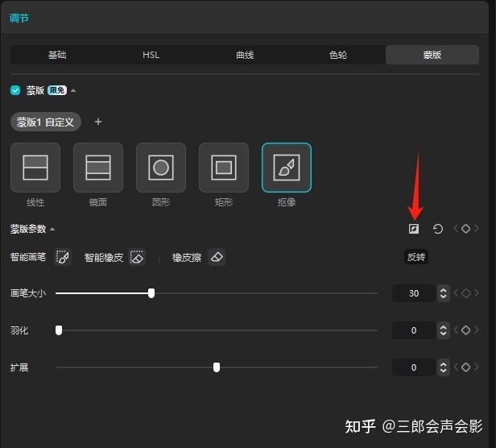The width and height of the screenshot is (496, 448).
Task: Add keyframe diamond for 画笔大小
Action: [465, 293]
